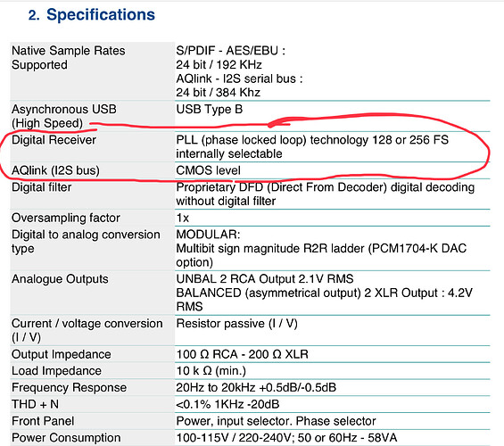The height and width of the screenshot is (446, 504).
Task: Click the Specifications section heading
Action: click(92, 15)
